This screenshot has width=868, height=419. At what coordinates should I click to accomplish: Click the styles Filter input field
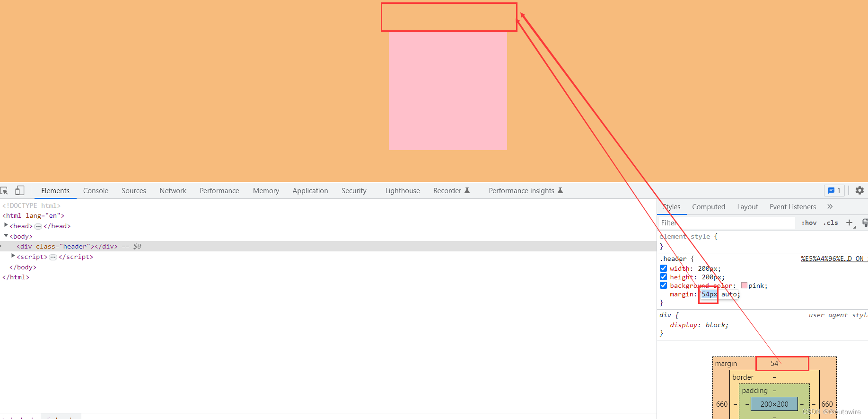click(727, 223)
